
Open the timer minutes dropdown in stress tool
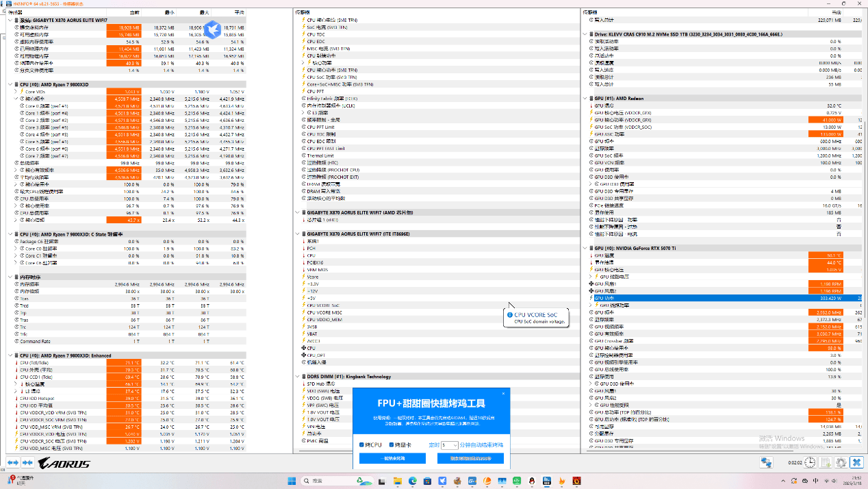(450, 445)
